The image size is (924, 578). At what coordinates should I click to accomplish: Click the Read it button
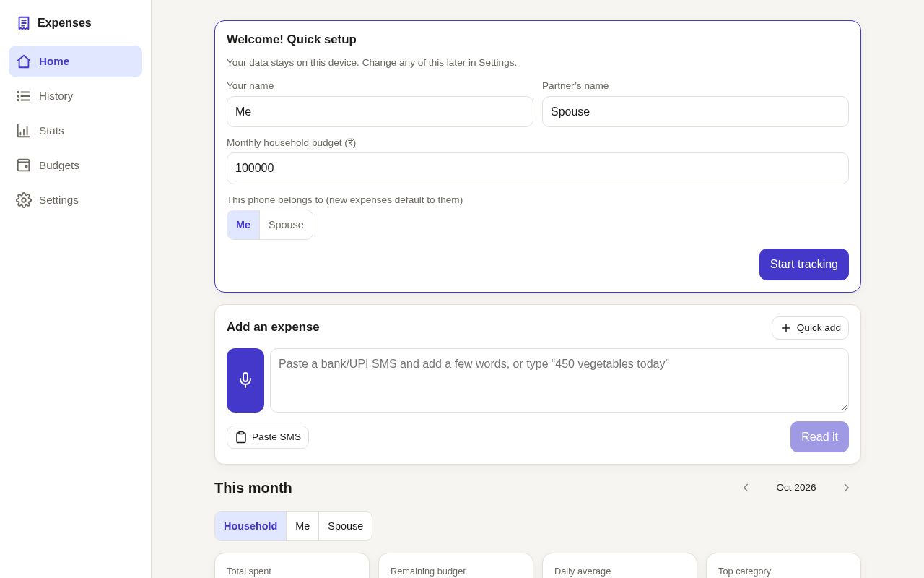click(819, 437)
